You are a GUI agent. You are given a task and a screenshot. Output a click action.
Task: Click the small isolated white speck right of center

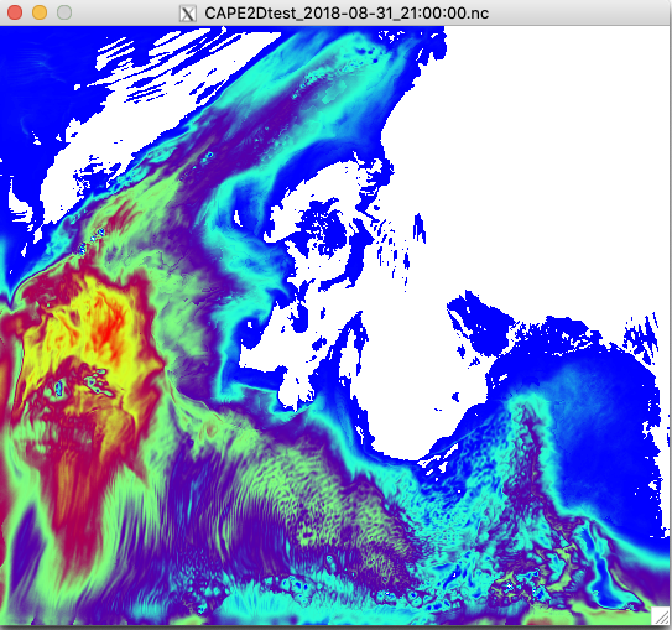(457, 395)
